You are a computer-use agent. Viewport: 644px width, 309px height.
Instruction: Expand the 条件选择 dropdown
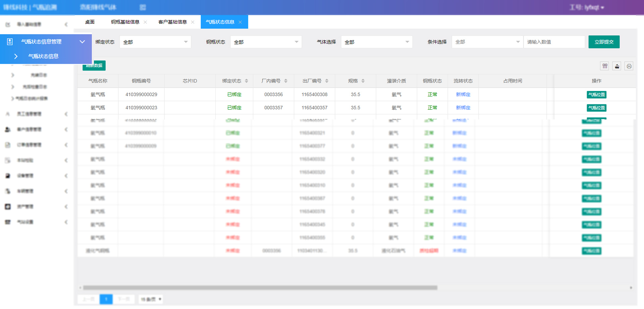pyautogui.click(x=487, y=42)
